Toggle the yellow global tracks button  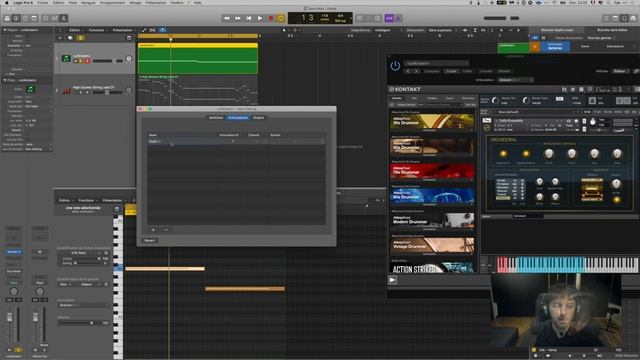point(80,38)
